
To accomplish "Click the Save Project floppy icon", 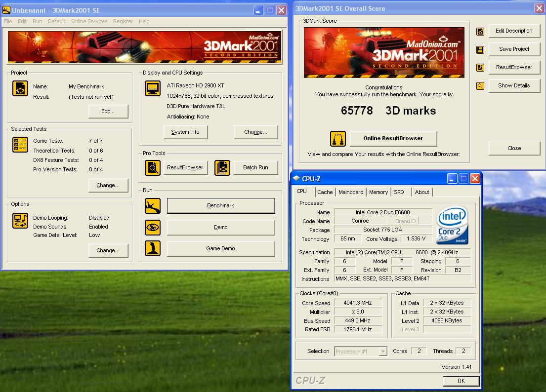I will pyautogui.click(x=480, y=50).
